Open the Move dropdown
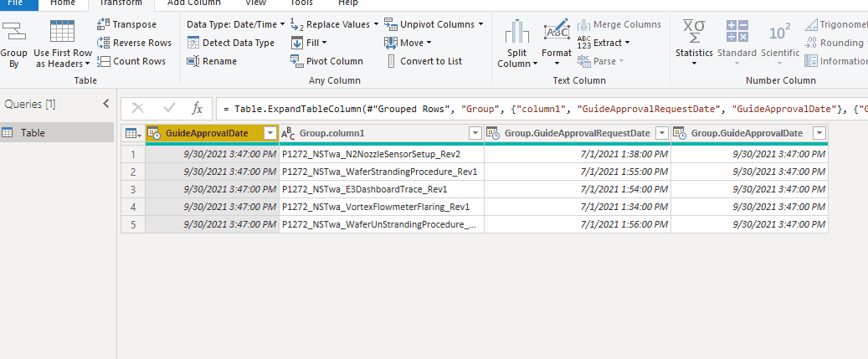This screenshot has height=359, width=868. click(408, 43)
